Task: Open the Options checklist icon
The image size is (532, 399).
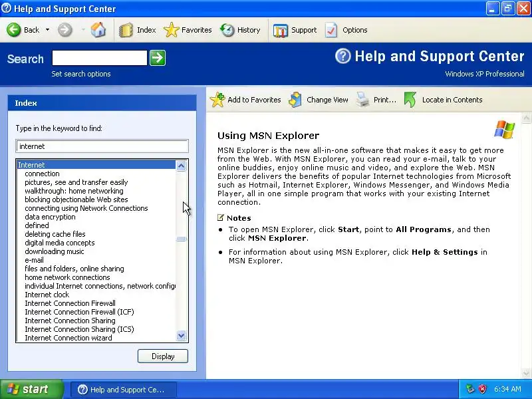Action: (331, 30)
